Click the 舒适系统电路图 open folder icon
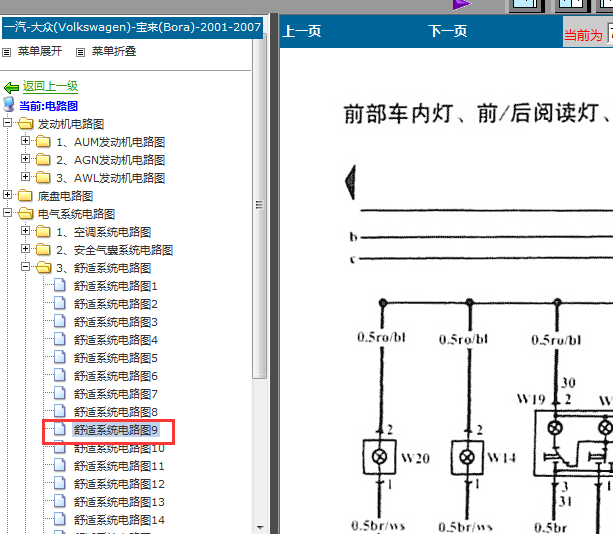Image resolution: width=613 pixels, height=534 pixels. pos(44,268)
